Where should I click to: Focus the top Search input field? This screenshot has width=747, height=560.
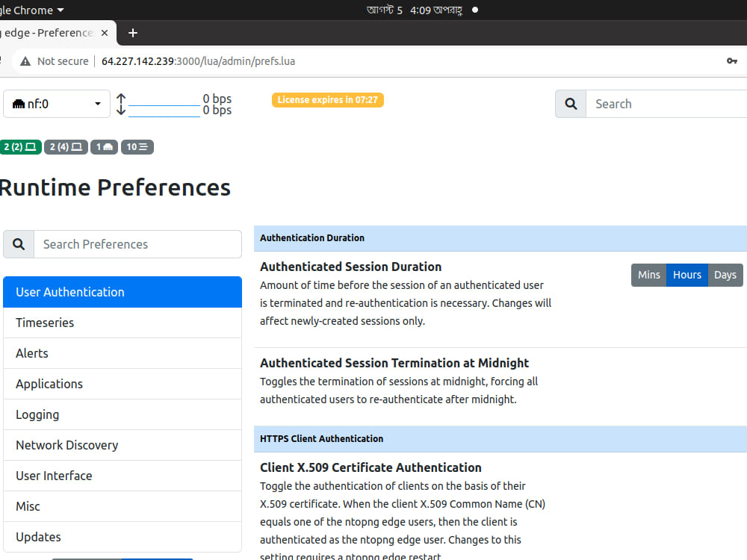pyautogui.click(x=666, y=104)
